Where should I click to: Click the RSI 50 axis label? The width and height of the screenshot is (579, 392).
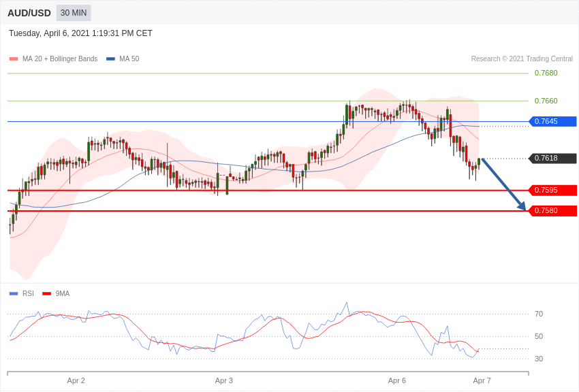(539, 336)
